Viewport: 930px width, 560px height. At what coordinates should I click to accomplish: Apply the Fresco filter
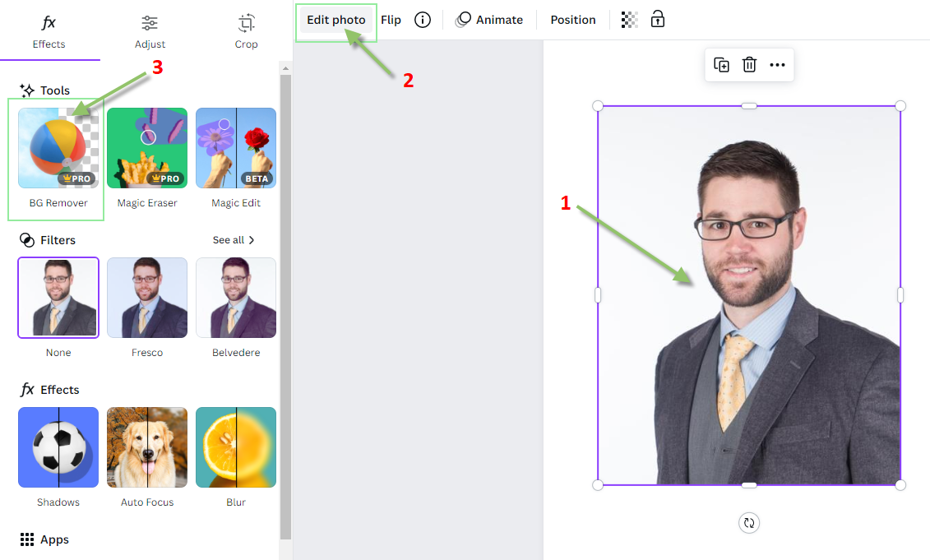tap(146, 298)
